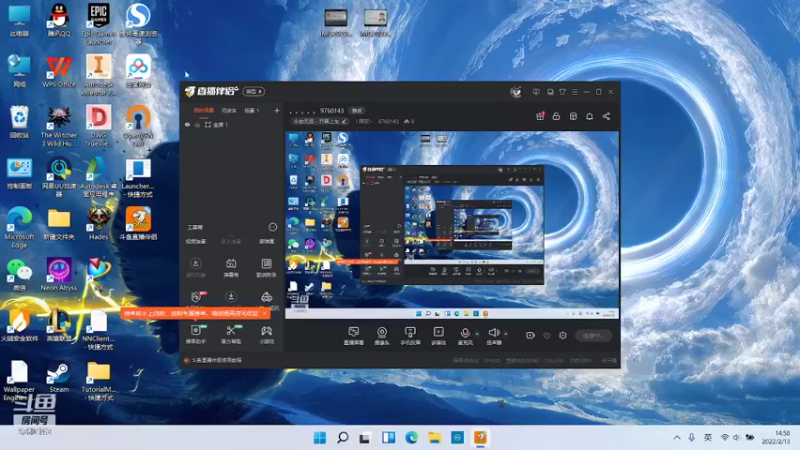The image size is (800, 450).
Task: Add a 手机投屏 phone cast source
Action: 410,336
